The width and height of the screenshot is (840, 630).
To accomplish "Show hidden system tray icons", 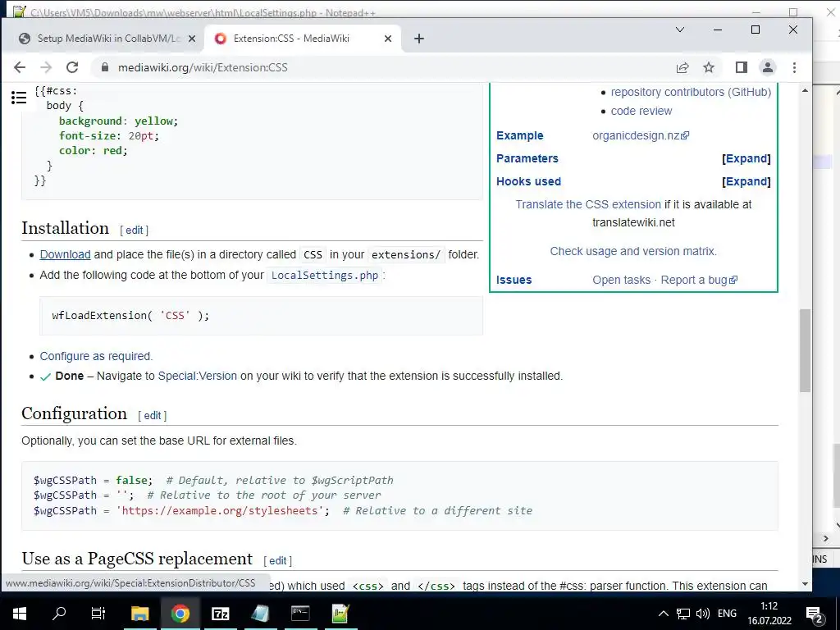I will click(663, 614).
